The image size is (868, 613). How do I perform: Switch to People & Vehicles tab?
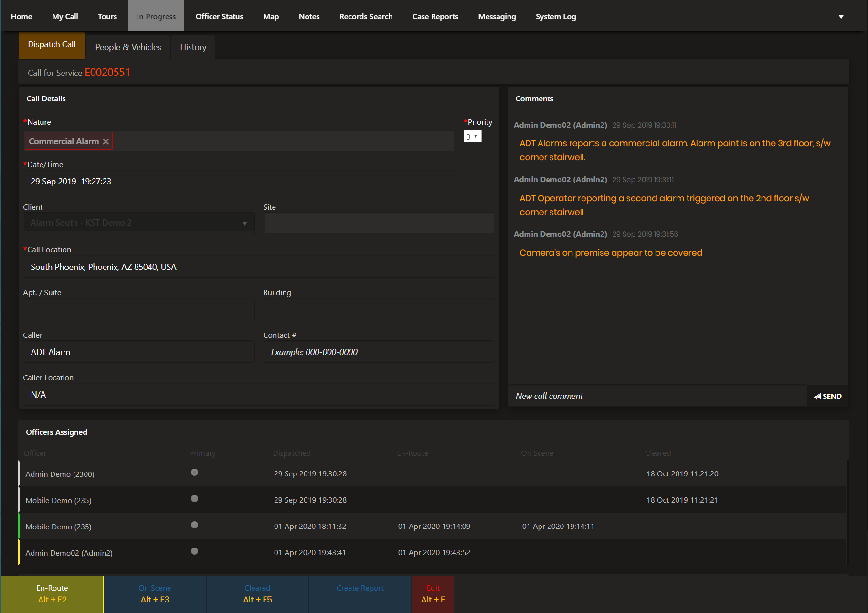pyautogui.click(x=128, y=47)
